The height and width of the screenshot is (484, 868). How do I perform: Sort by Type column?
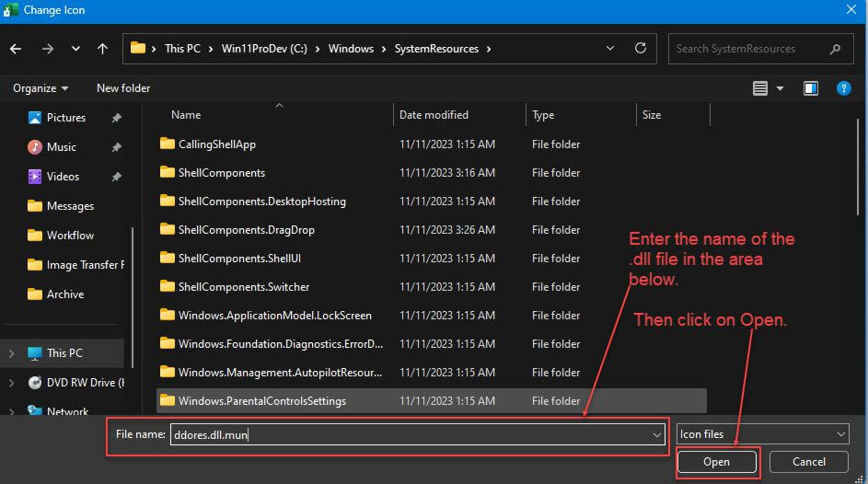tap(543, 115)
